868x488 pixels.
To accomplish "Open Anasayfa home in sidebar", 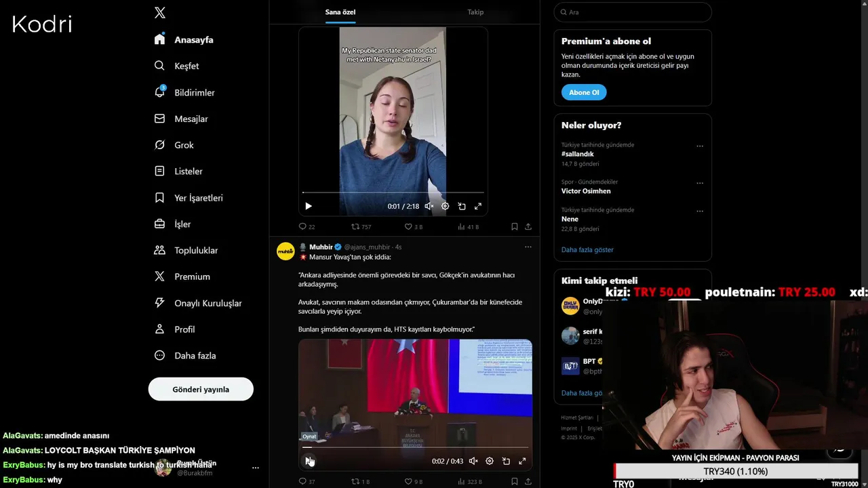I will point(184,39).
